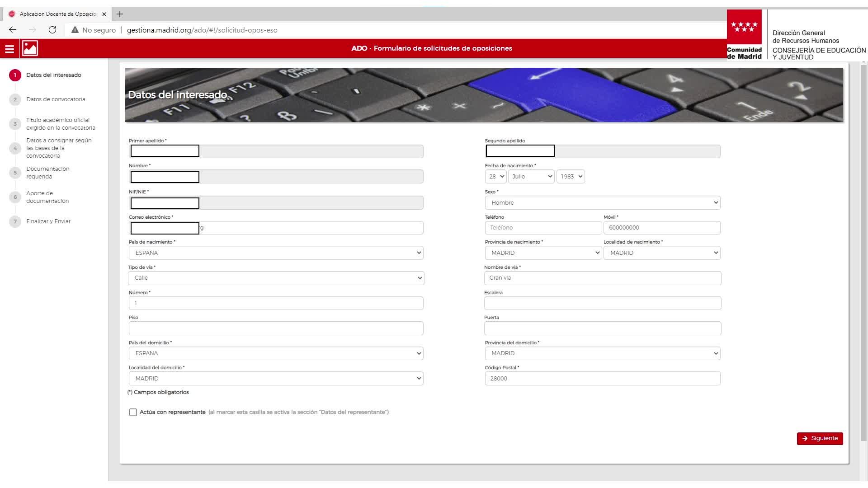Screen dimensions: 868x488
Task: Click the Código Postal input field
Action: point(602,379)
